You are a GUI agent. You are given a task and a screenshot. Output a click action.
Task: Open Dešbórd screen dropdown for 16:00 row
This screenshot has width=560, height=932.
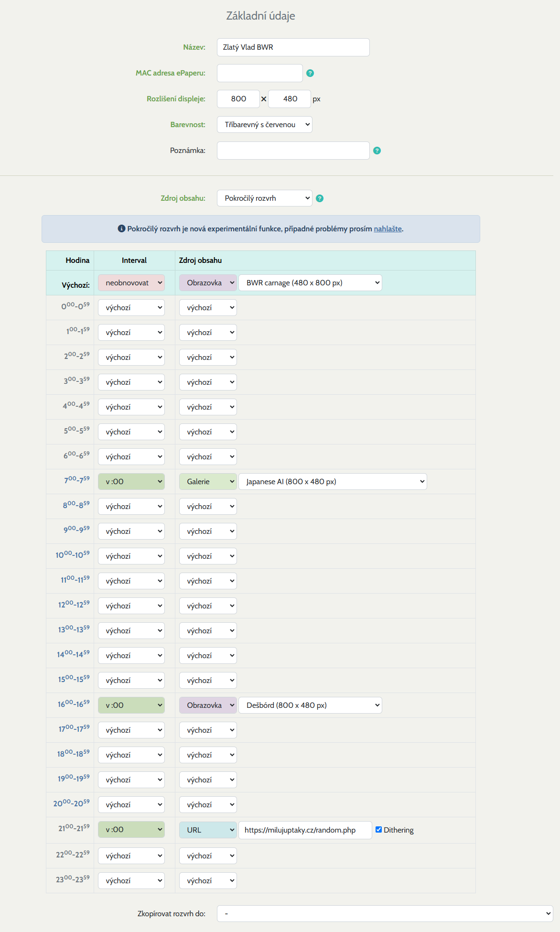coord(310,705)
